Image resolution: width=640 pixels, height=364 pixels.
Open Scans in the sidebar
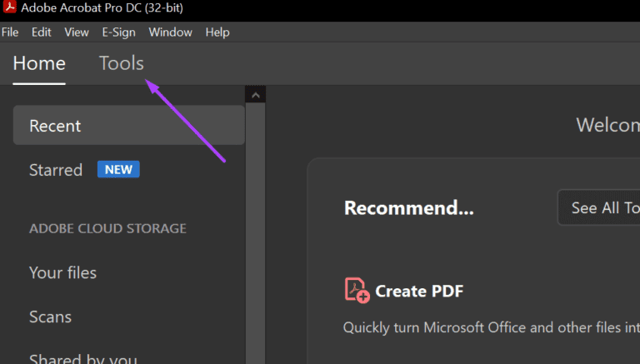click(x=50, y=317)
